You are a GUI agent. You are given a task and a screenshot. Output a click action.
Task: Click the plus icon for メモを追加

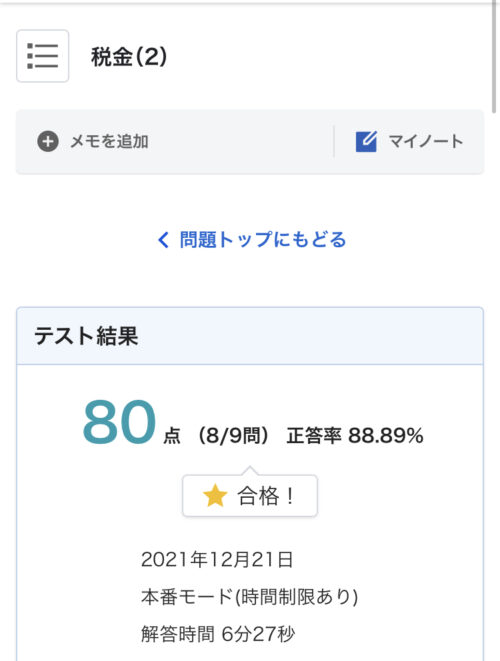48,141
